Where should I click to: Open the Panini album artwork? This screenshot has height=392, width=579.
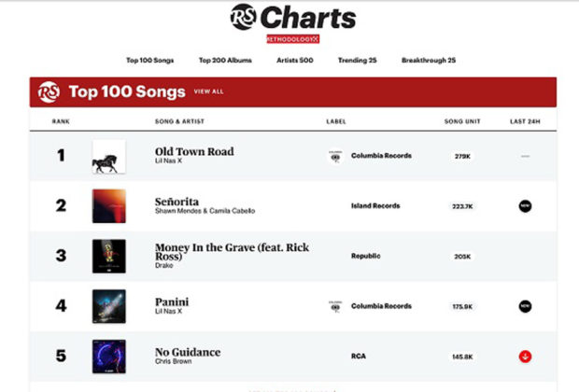[108, 305]
